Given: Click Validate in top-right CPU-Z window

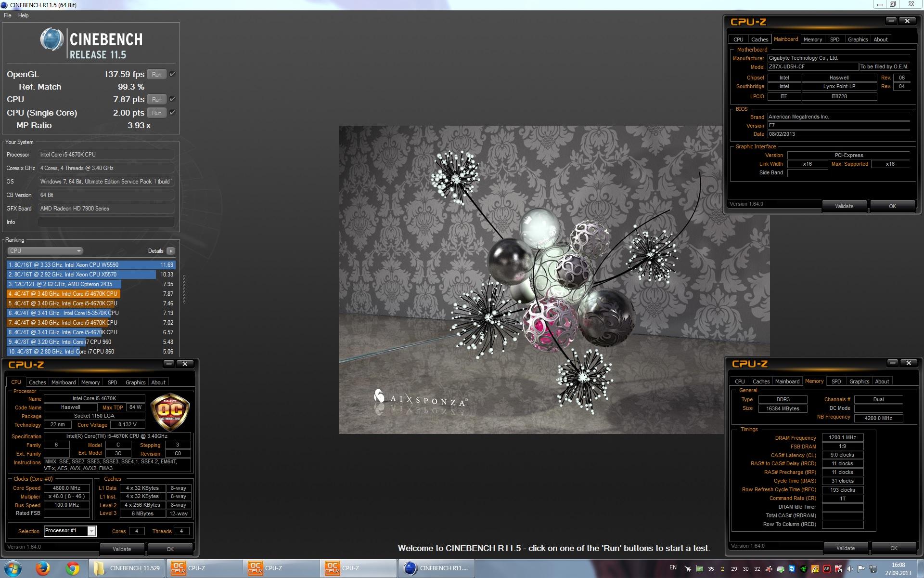Looking at the screenshot, I should [x=844, y=206].
